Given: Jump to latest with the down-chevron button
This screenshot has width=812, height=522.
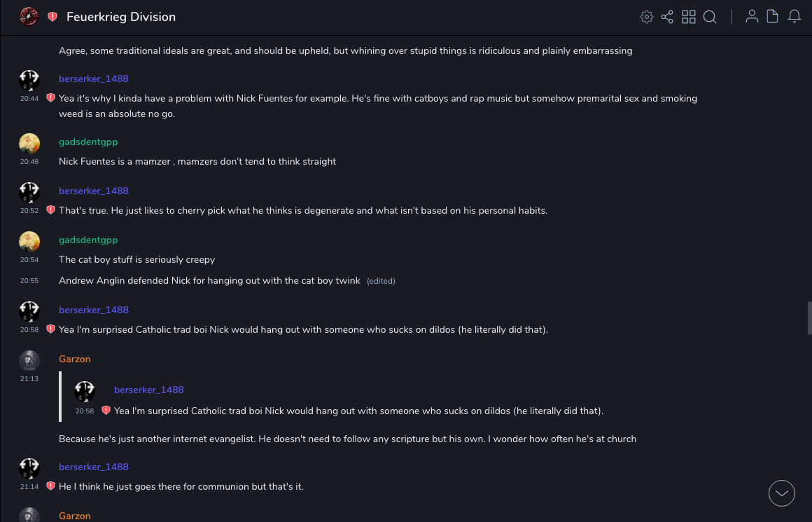Looking at the screenshot, I should point(782,493).
